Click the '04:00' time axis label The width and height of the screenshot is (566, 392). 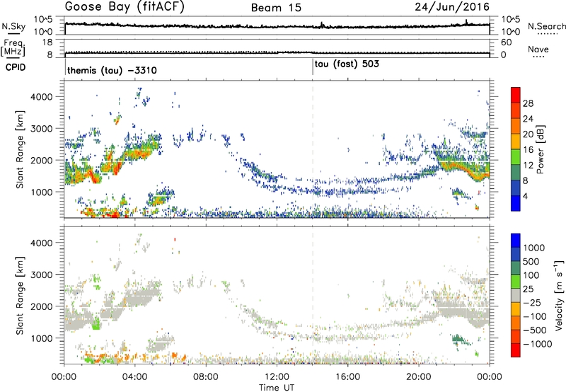tap(134, 377)
